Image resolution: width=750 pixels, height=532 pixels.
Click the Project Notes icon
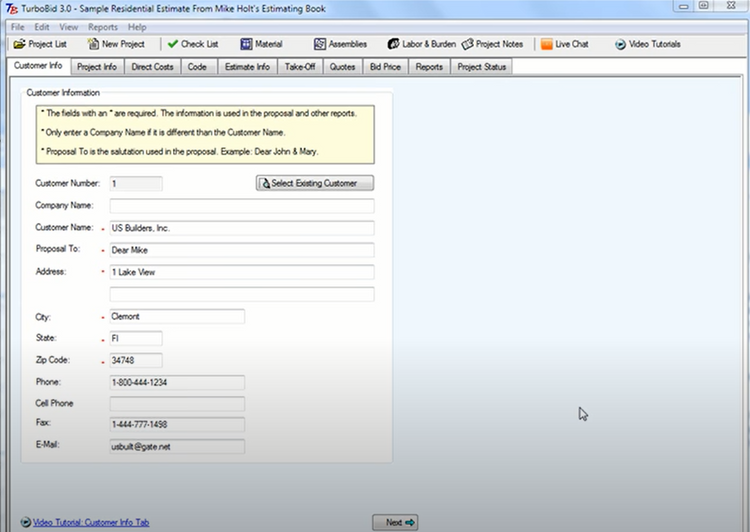click(x=467, y=44)
